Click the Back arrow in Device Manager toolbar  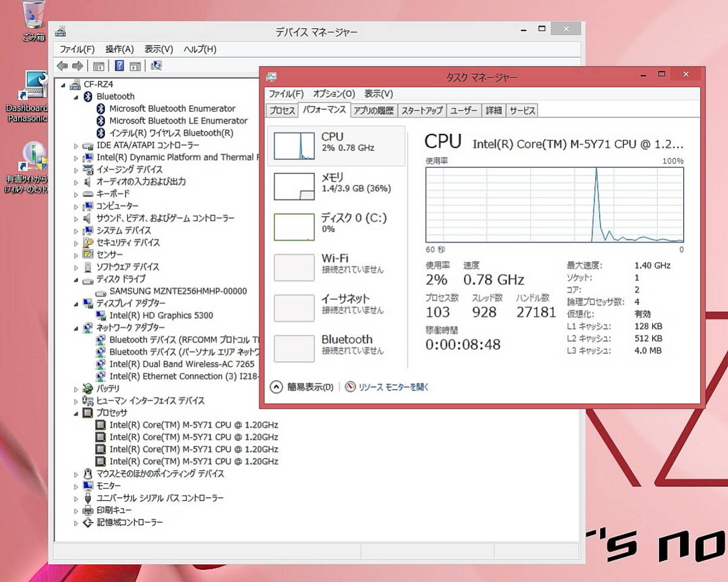(62, 66)
